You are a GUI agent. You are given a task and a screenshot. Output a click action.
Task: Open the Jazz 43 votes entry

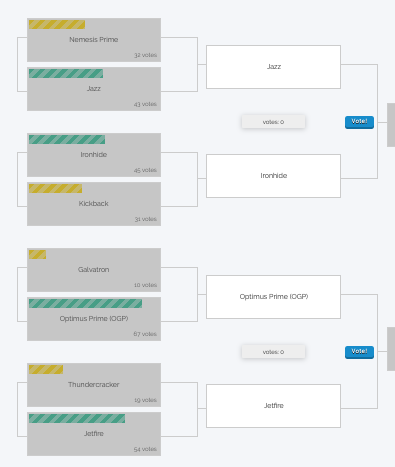pyautogui.click(x=94, y=89)
